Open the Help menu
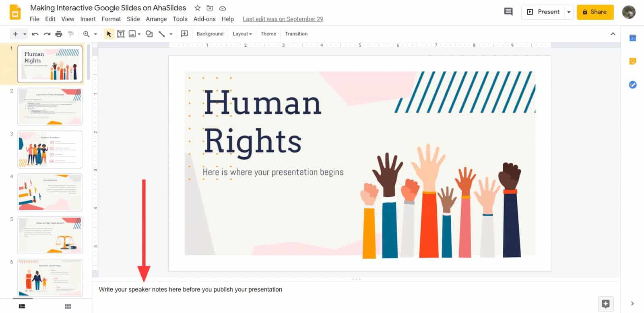Viewport: 644px width, 313px height. pyautogui.click(x=227, y=19)
